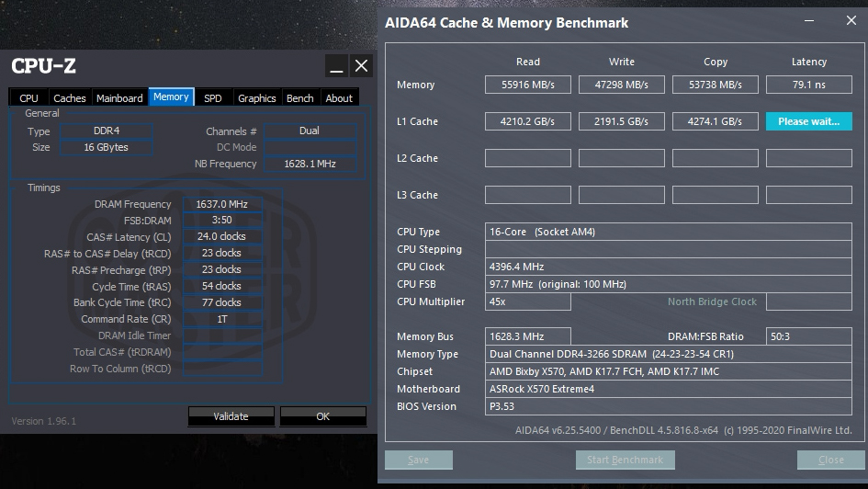The width and height of the screenshot is (868, 489).
Task: Click the Close button in AIDA64
Action: tap(831, 460)
